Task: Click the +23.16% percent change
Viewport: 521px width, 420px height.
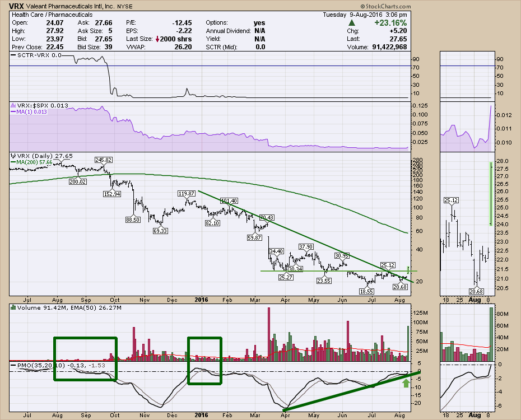Action: pyautogui.click(x=390, y=23)
